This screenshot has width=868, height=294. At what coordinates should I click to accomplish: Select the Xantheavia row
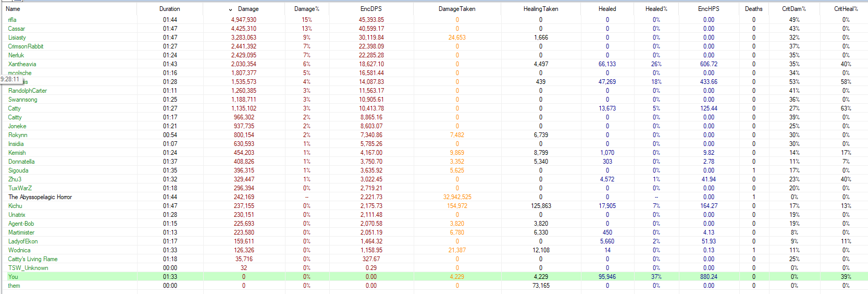22,64
